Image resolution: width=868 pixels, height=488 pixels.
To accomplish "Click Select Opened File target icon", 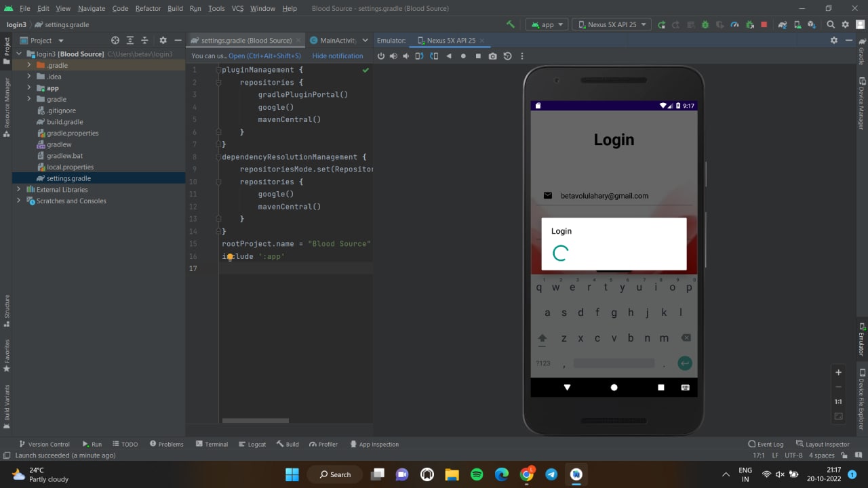I will (x=115, y=41).
